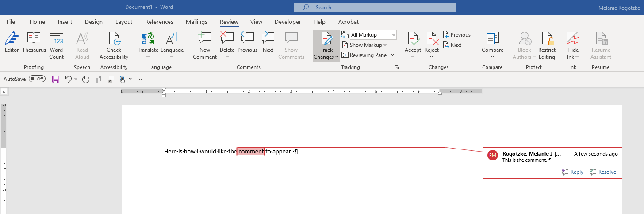Screen dimensions: 644x214
Task: Redo the last action
Action: (x=86, y=79)
